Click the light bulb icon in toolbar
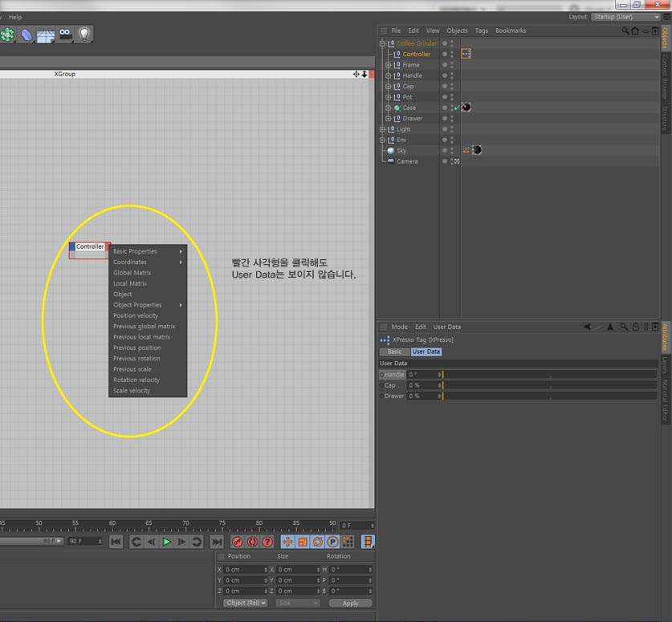The height and width of the screenshot is (622, 672). click(84, 35)
